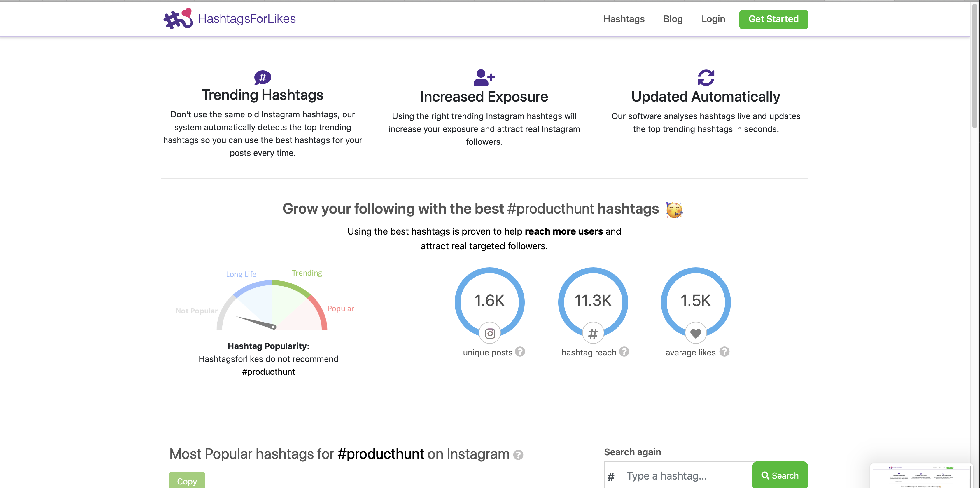
Task: Expand the party emoji next to producthunt heading
Action: click(673, 209)
